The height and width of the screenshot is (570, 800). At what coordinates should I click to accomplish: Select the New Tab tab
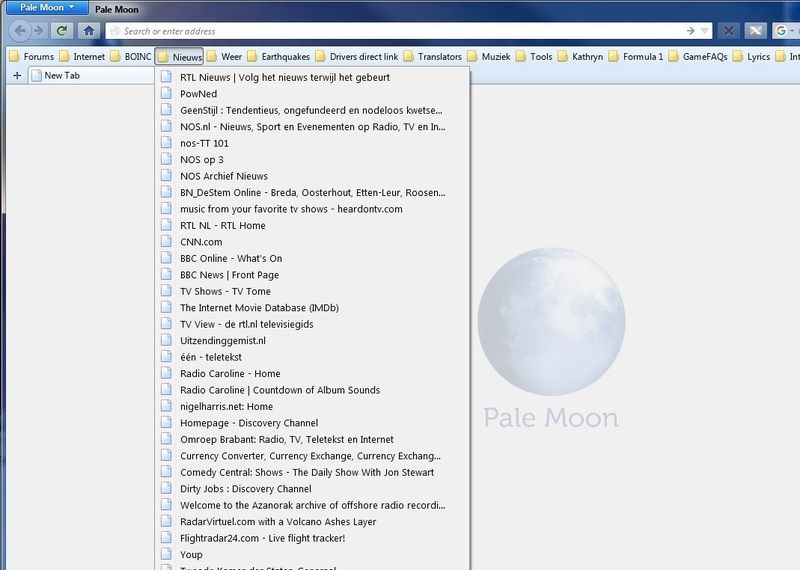tap(91, 76)
